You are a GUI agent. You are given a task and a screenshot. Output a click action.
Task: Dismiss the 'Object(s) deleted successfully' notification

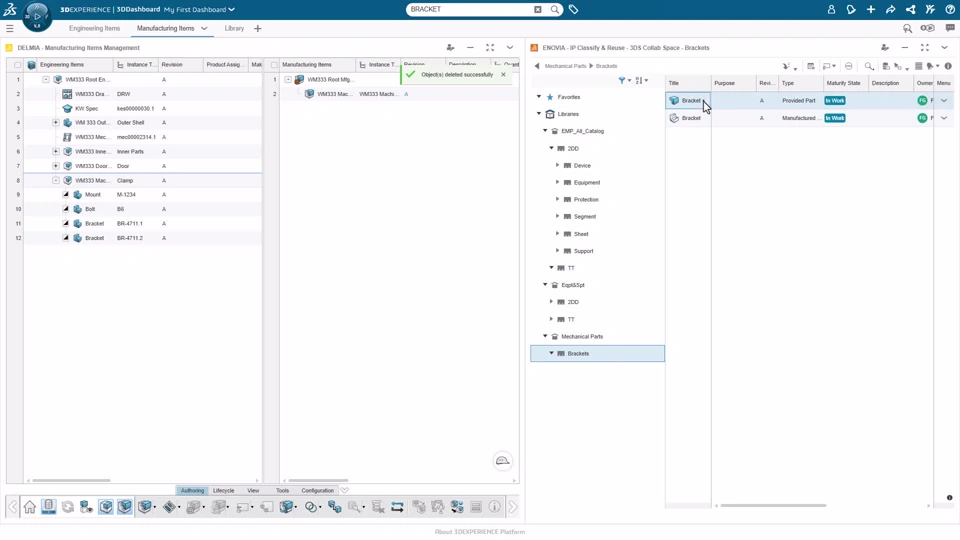click(x=503, y=75)
